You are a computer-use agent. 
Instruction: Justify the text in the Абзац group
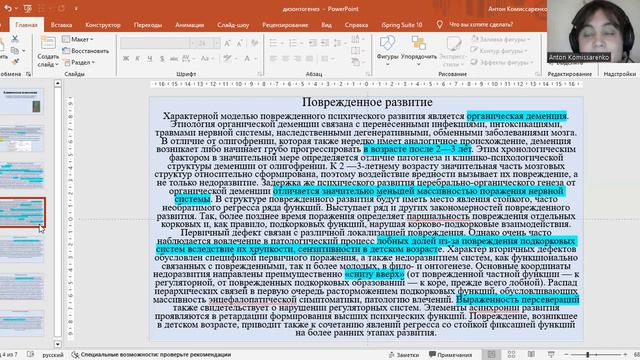tap(310, 59)
